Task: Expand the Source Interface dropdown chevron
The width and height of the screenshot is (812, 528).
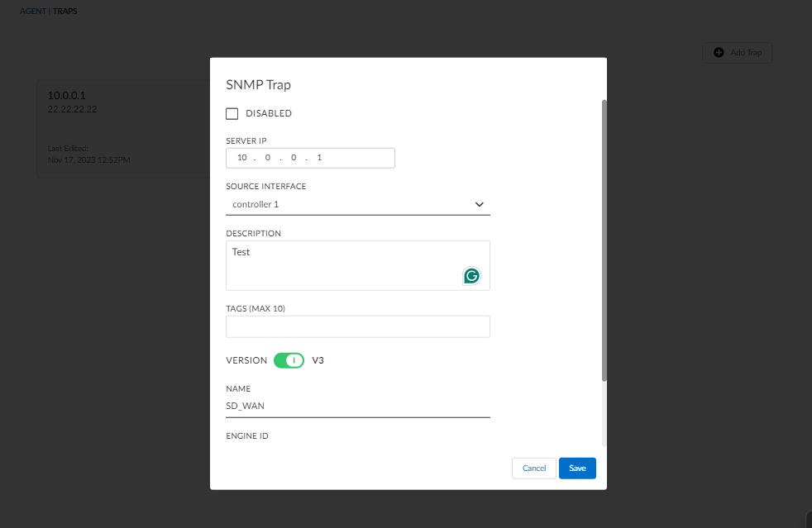Action: tap(479, 204)
